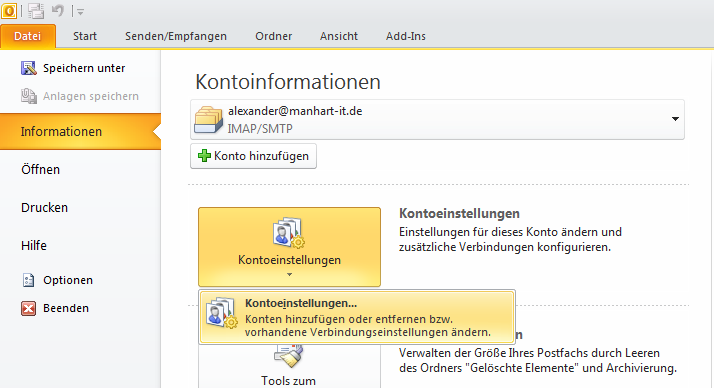Select Kontoeinstellungen... entry in the popup menu
This screenshot has height=388, width=714.
pyautogui.click(x=357, y=317)
